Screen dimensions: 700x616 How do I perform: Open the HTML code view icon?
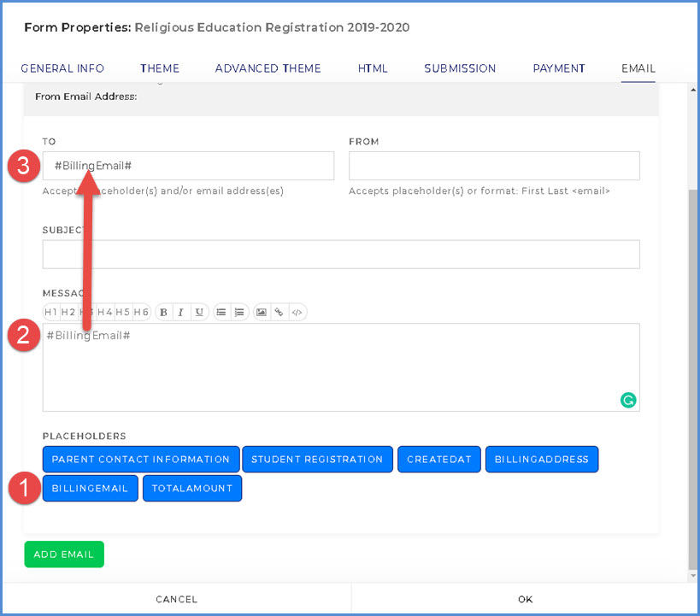[x=297, y=313]
